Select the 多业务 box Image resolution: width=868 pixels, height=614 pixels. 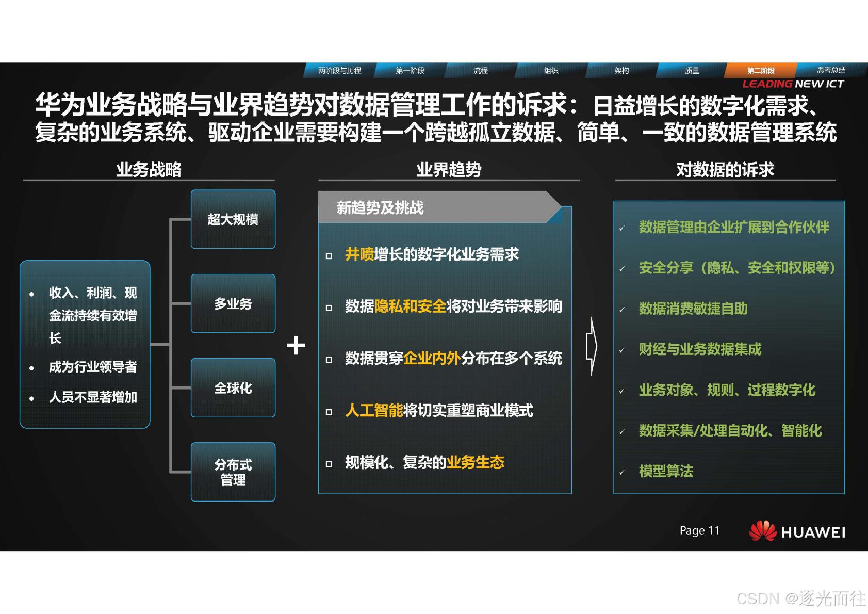click(233, 303)
